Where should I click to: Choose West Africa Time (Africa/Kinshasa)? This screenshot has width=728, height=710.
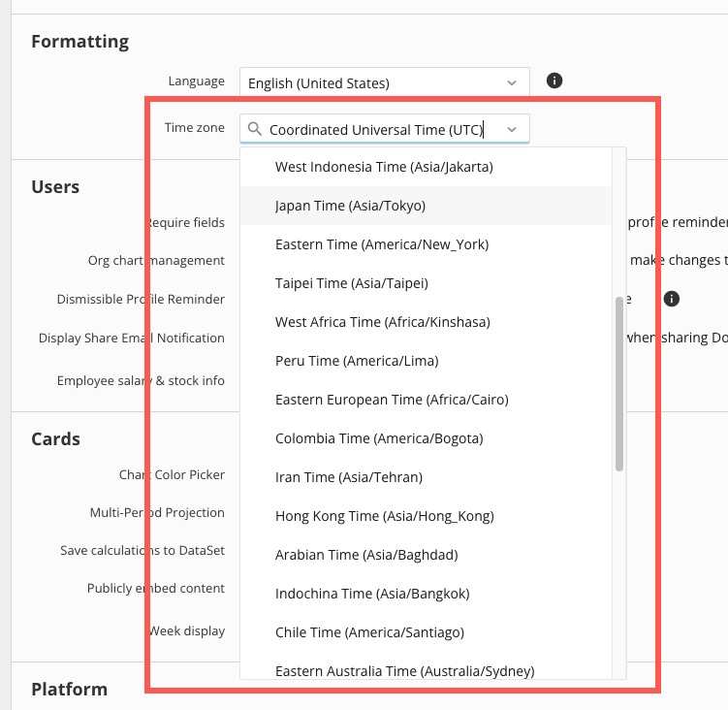click(x=382, y=322)
